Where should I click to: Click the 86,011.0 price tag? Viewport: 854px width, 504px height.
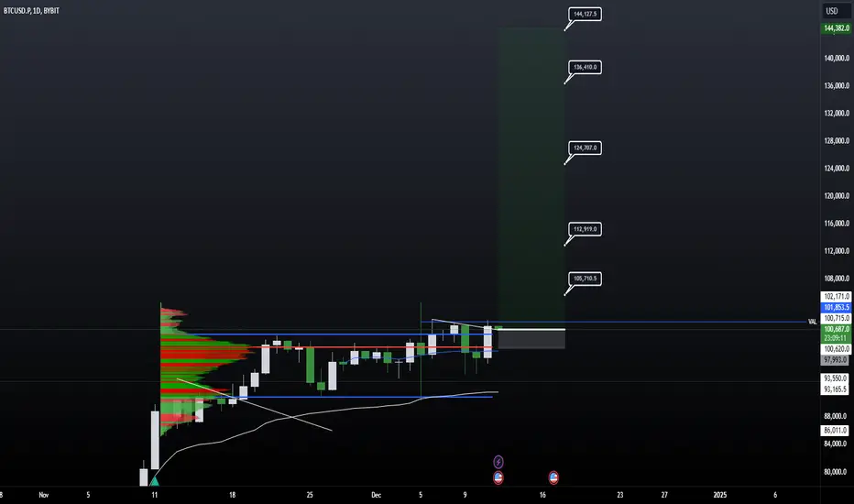point(836,430)
